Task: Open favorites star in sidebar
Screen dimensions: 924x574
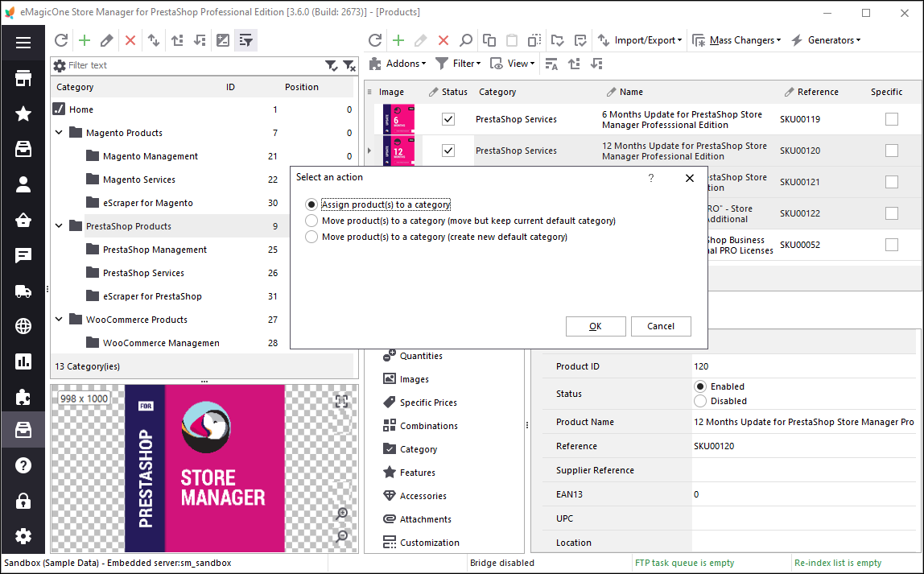Action: click(x=23, y=114)
